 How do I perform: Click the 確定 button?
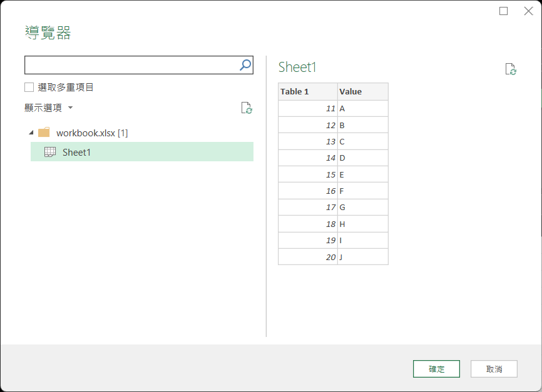436,369
